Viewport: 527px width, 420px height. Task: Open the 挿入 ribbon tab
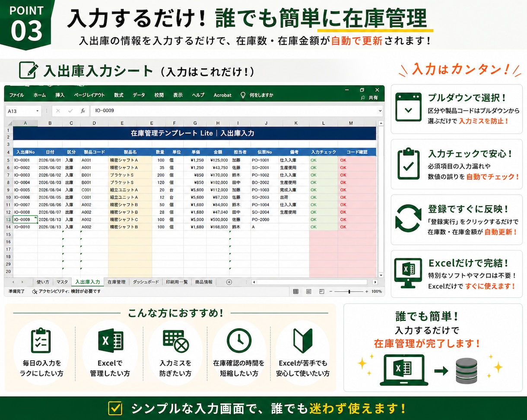pyautogui.click(x=60, y=95)
